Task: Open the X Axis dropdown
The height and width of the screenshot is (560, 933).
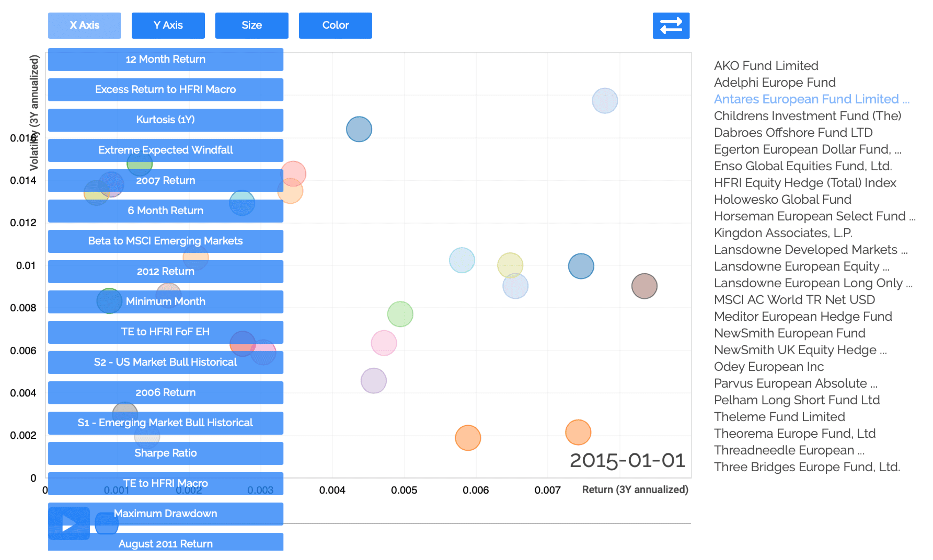Action: coord(85,25)
